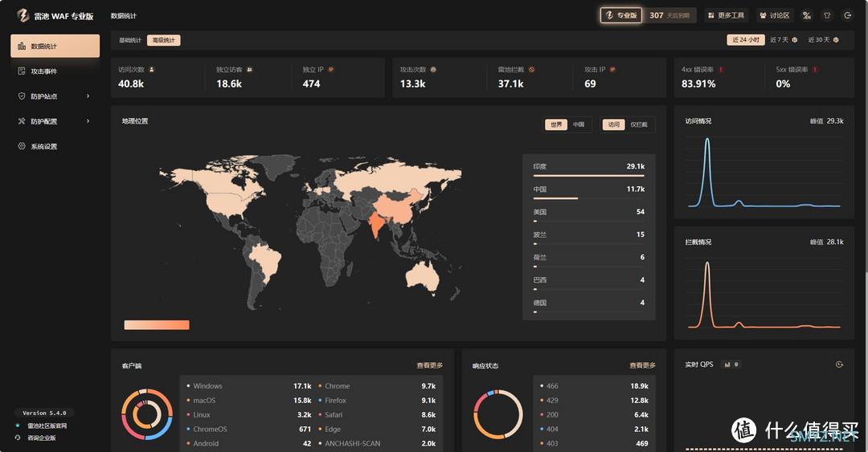This screenshot has height=452, width=868.
Task: Click the theme (shirt) icon in header
Action: coord(827,15)
